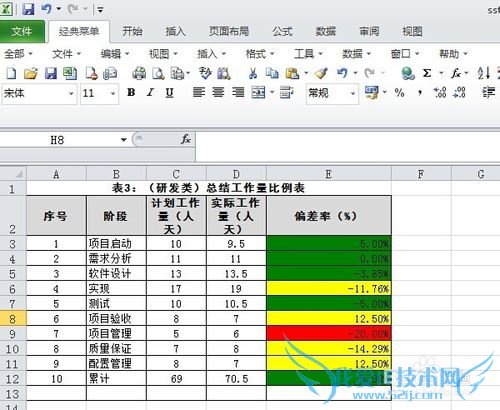Select column E header
This screenshot has height=410, width=500.
[329, 174]
